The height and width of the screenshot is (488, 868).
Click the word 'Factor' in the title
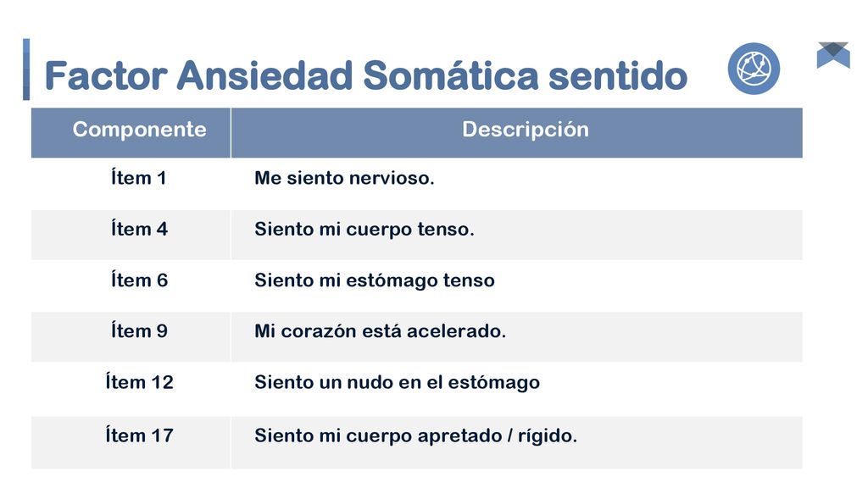[106, 75]
